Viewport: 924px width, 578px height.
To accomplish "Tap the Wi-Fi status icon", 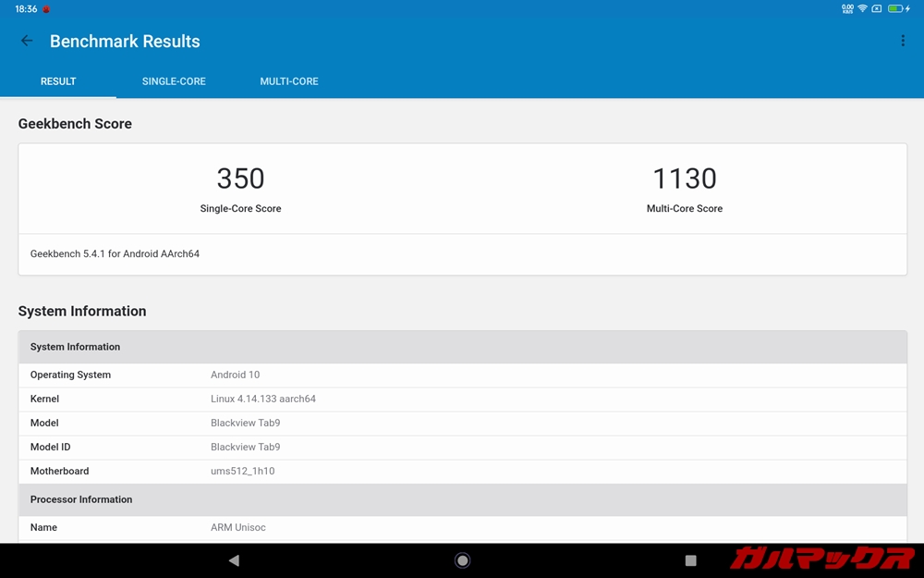I will pos(862,8).
